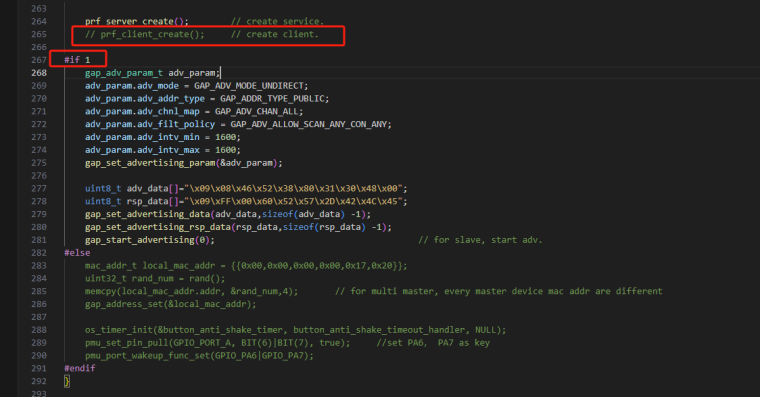Click "adv_param.adv_chnl_map" on line 271
The image size is (760, 397).
point(142,111)
